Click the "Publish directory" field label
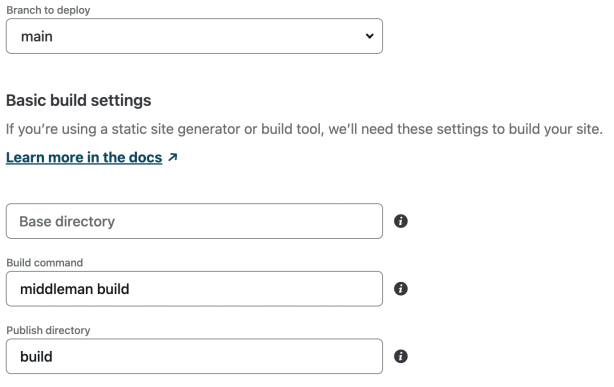The image size is (614, 387). coord(48,330)
